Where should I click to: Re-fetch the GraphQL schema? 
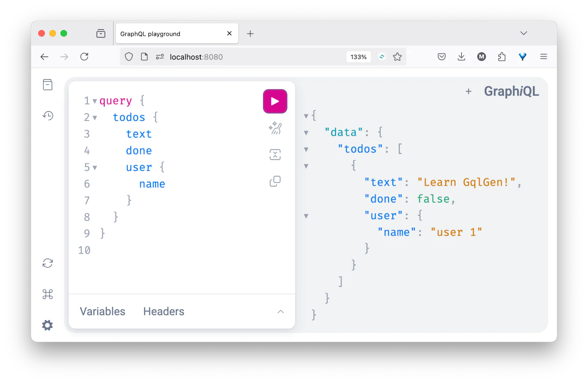(47, 263)
